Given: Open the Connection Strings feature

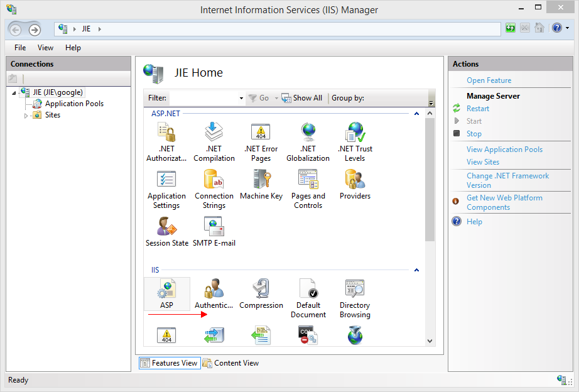Looking at the screenshot, I should point(214,190).
